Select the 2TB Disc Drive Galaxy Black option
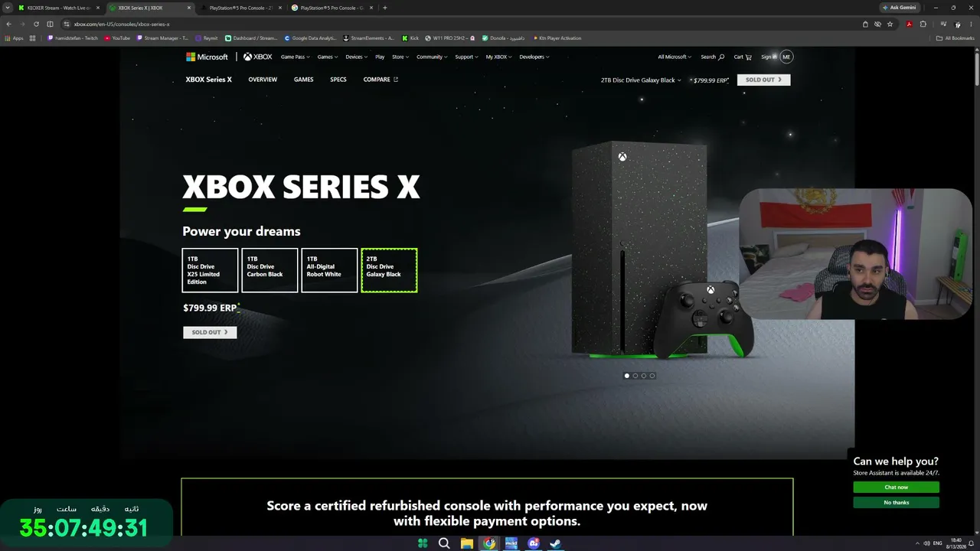The image size is (980, 551). point(389,270)
